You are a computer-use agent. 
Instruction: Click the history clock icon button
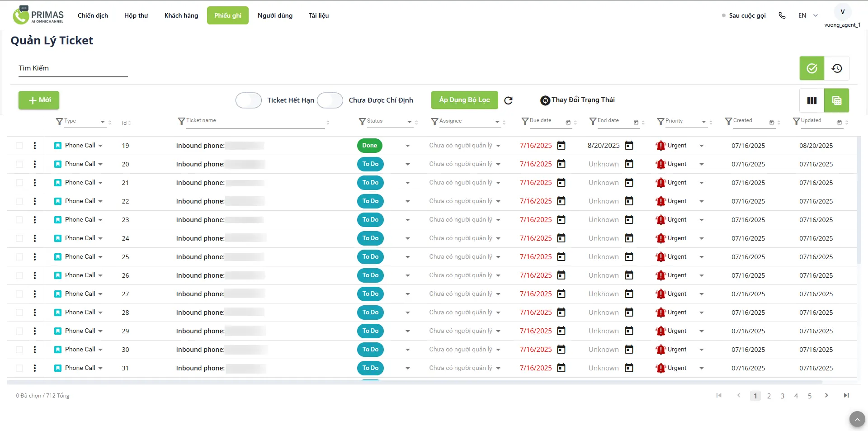click(836, 68)
